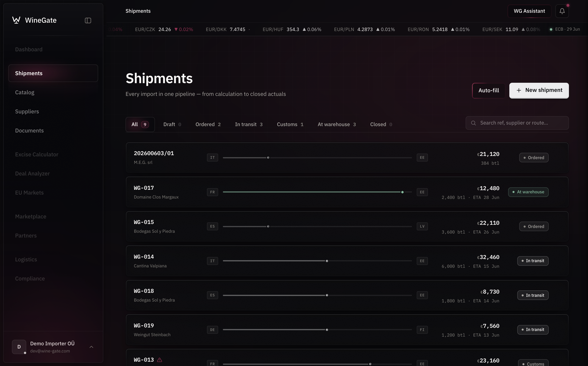Expand the Demo Importer OÜ account menu chevron
The height and width of the screenshot is (366, 588).
[91, 347]
